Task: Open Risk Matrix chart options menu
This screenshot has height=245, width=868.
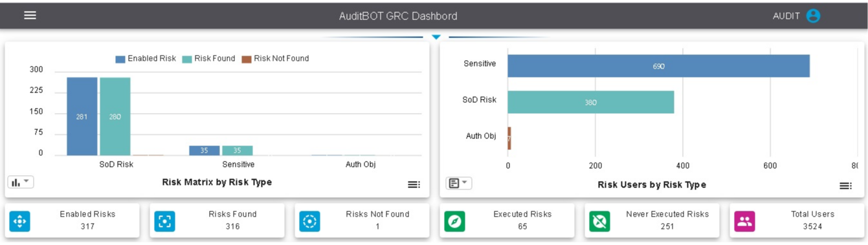Action: pos(414,185)
